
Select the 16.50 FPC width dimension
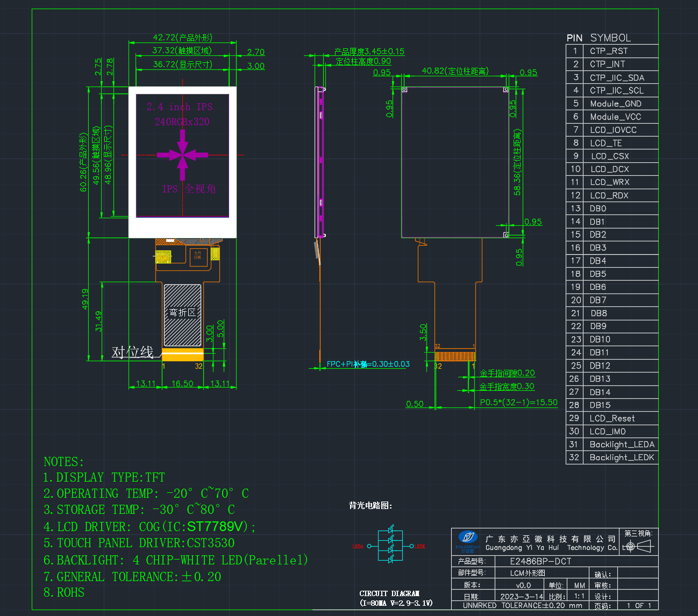182,383
